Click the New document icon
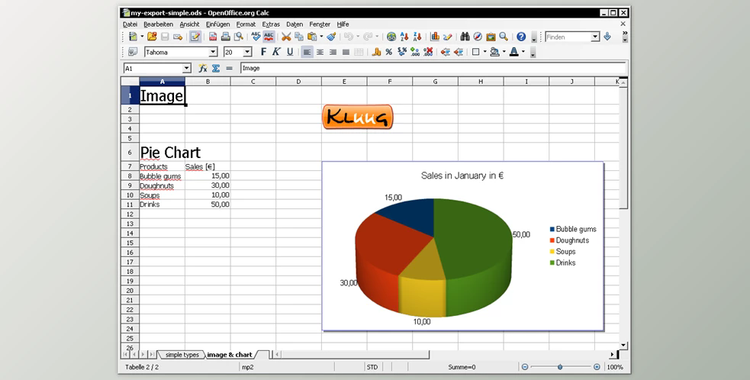The height and width of the screenshot is (380, 750). point(133,36)
